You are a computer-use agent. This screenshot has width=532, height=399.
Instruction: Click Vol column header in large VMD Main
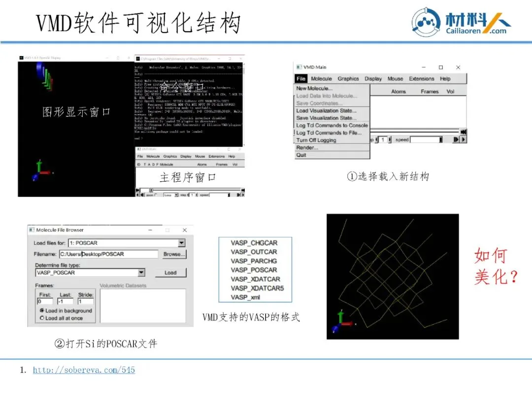click(450, 92)
